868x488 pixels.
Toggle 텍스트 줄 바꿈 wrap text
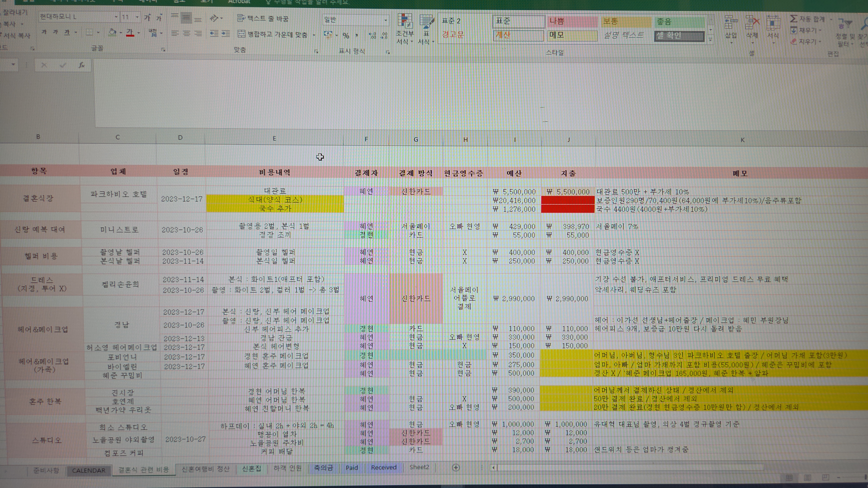tap(263, 18)
